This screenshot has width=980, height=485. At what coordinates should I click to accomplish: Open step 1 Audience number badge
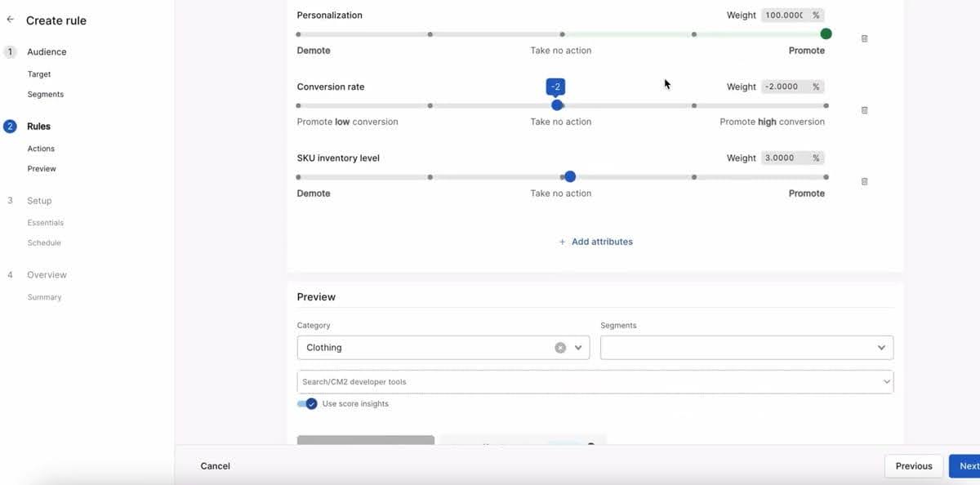[x=10, y=51]
